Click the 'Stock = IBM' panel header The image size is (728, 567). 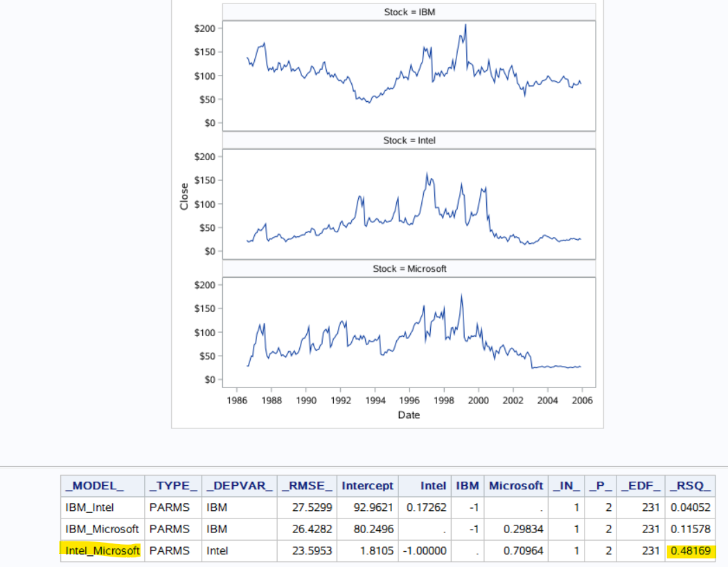coord(409,12)
